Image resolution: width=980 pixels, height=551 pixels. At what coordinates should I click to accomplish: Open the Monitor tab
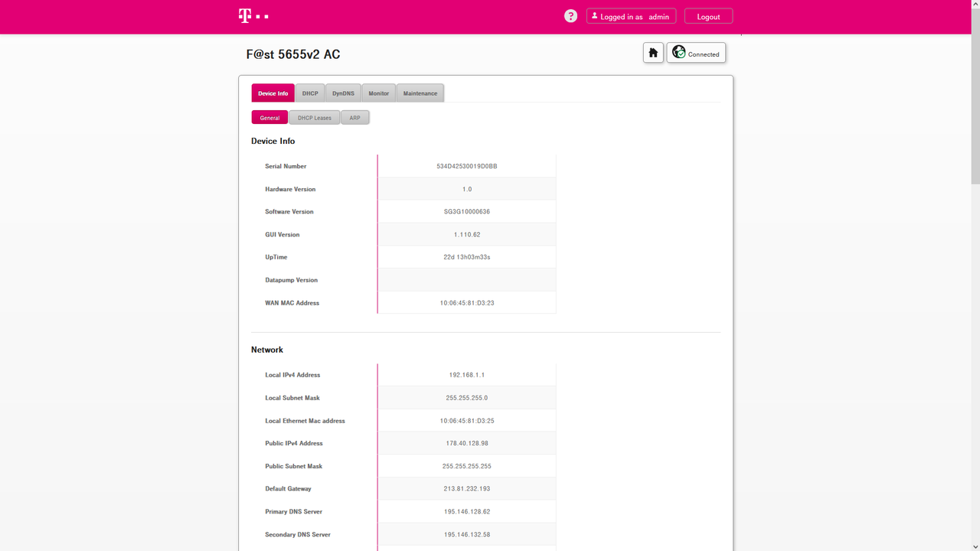click(x=379, y=93)
